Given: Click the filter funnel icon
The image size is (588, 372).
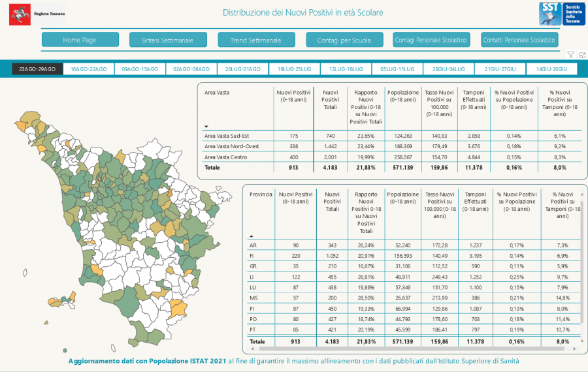Looking at the screenshot, I should coord(570,55).
